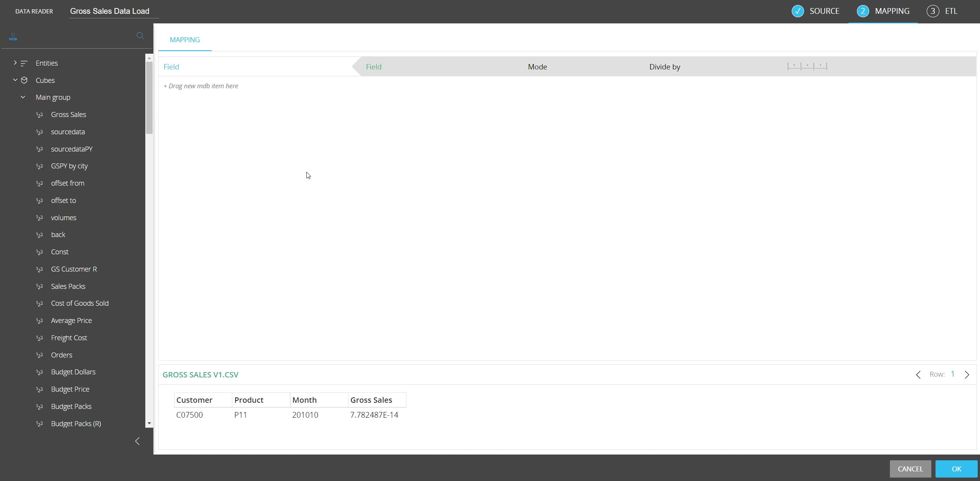Edit the Gross Sales Data Load name field

[x=114, y=11]
